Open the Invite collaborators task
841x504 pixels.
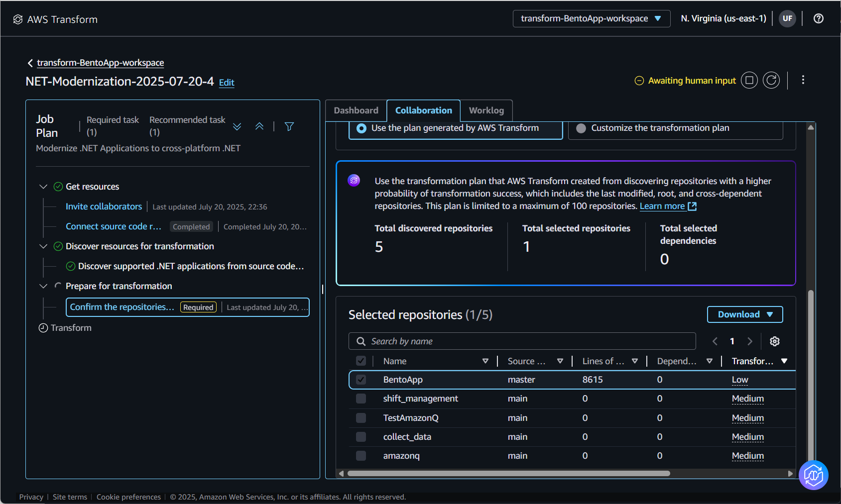coord(104,206)
